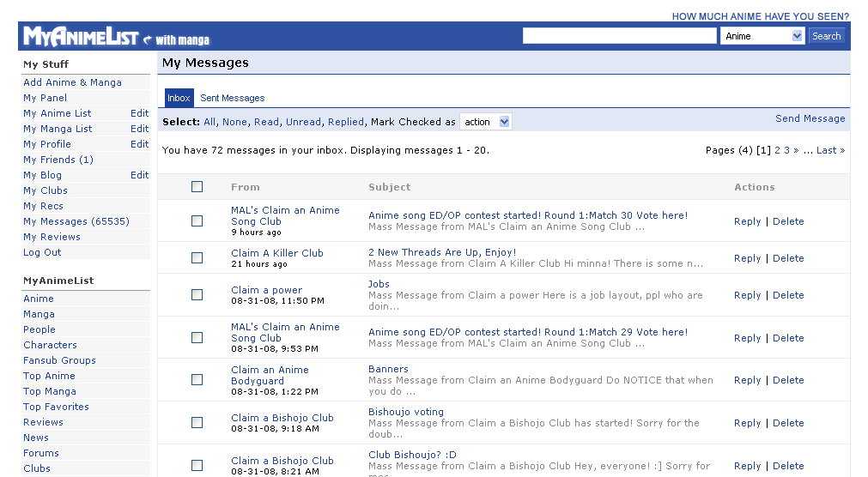Go to page 2 of messages
The height and width of the screenshot is (477, 868).
click(x=777, y=150)
